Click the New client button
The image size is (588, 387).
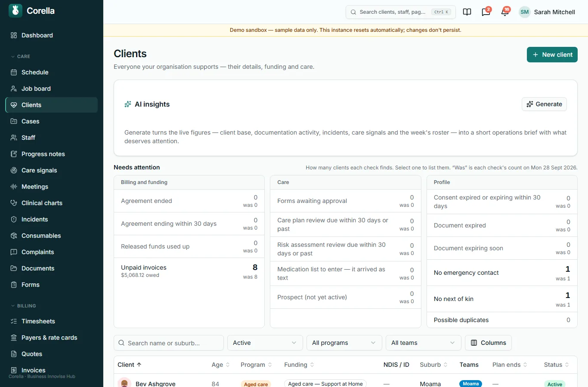(552, 55)
